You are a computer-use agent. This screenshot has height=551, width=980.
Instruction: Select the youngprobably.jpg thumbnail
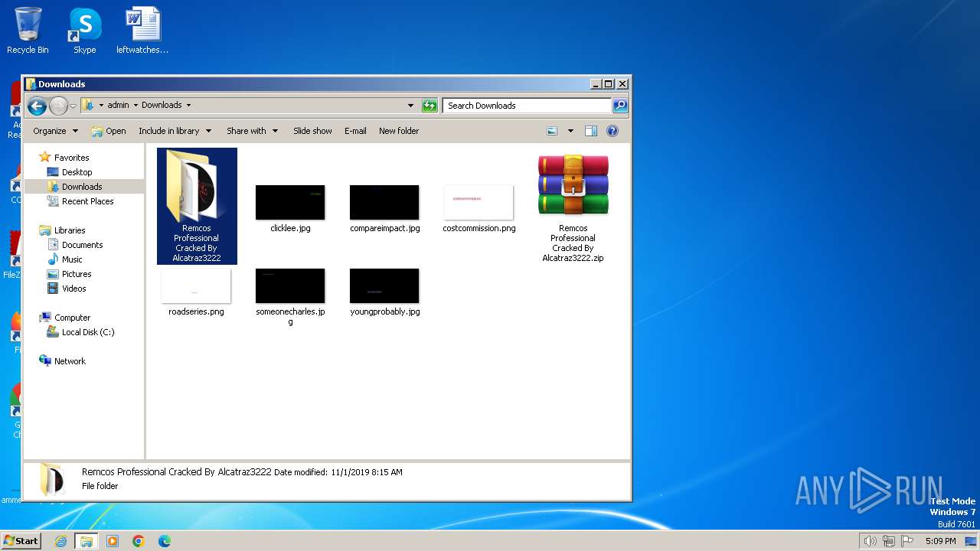point(384,286)
